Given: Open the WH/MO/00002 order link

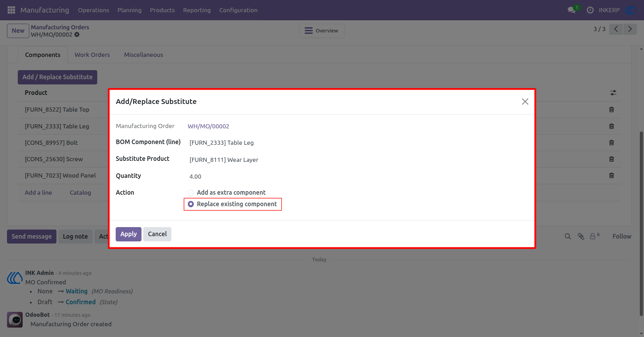Looking at the screenshot, I should pos(208,126).
